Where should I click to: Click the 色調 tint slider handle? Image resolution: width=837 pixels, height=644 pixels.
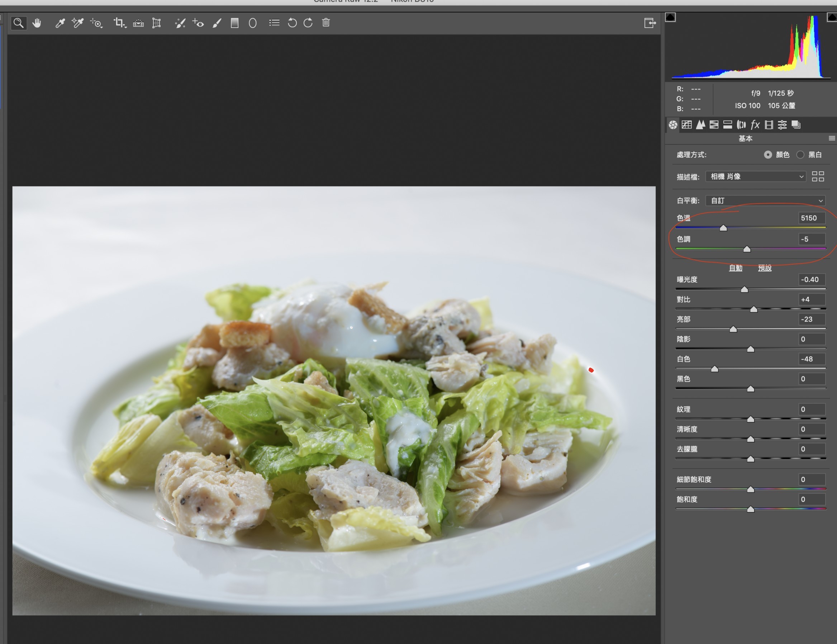click(x=747, y=249)
